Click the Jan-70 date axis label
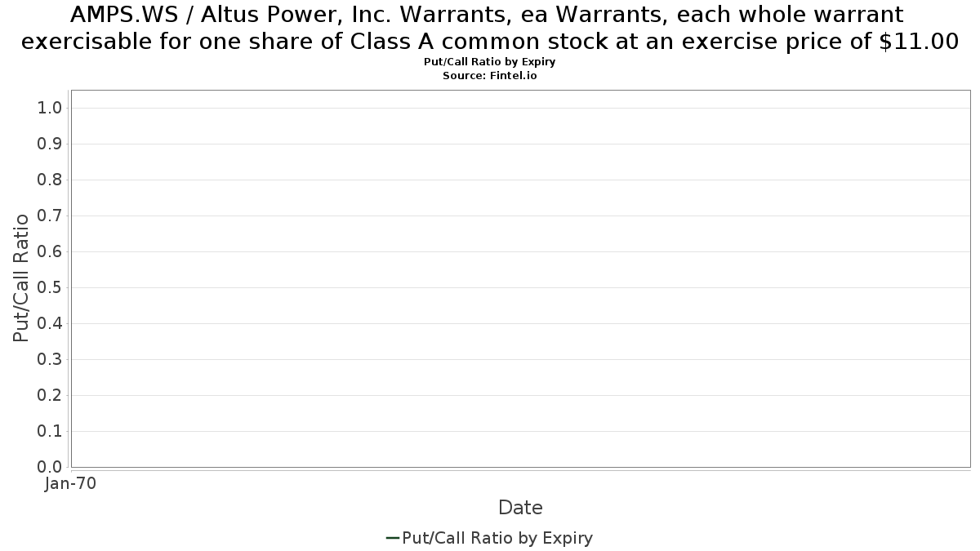The width and height of the screenshot is (980, 551). [70, 483]
